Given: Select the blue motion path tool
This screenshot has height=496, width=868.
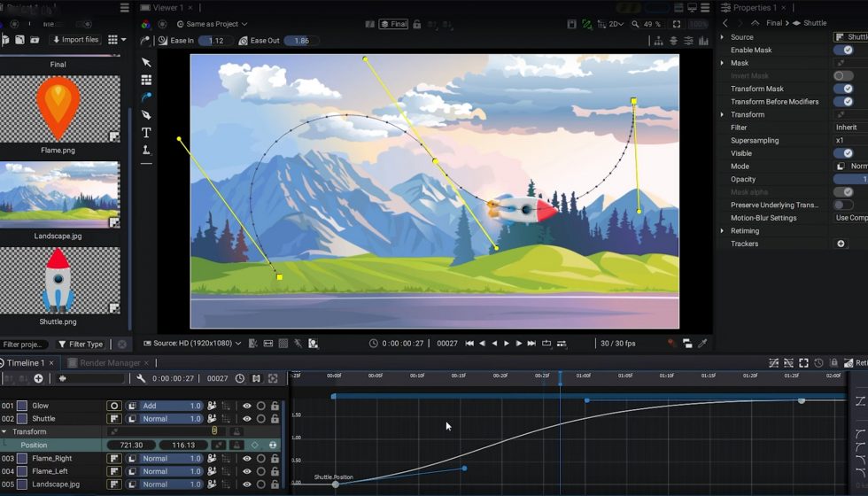Looking at the screenshot, I should pos(146,97).
